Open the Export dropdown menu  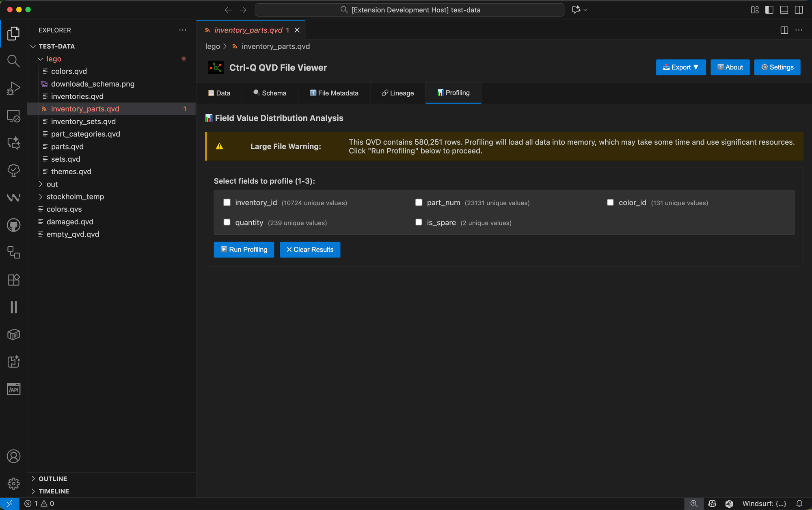(x=680, y=67)
